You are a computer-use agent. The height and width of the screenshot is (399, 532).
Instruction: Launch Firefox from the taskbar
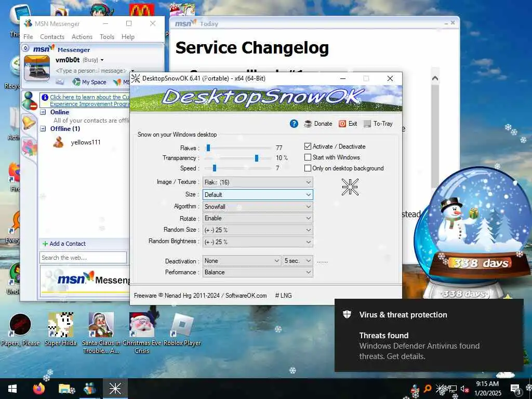[x=39, y=389]
